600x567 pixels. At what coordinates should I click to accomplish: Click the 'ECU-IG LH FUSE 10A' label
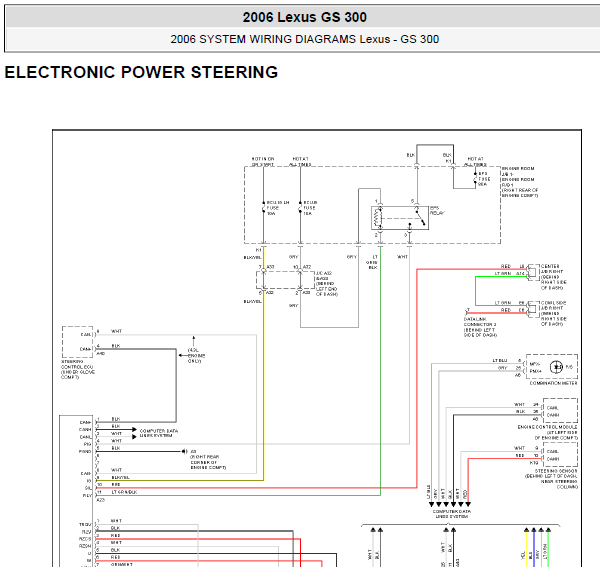click(x=278, y=208)
